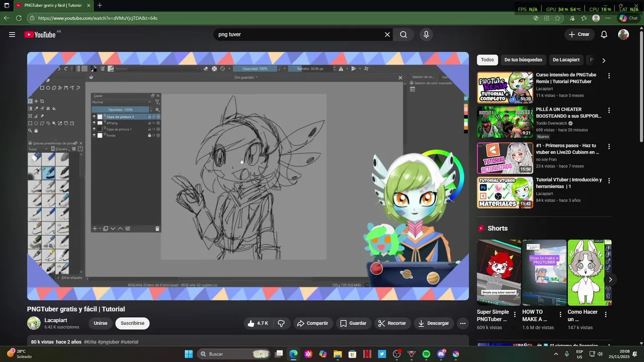
Task: Open the YouTube guide hamburger menu
Action: point(12,35)
